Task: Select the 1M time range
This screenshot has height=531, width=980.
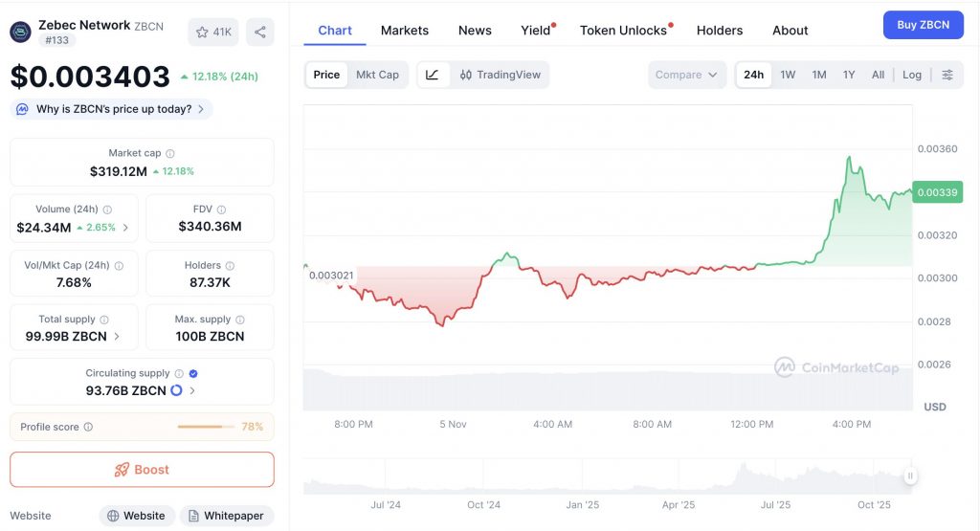Action: pos(819,75)
